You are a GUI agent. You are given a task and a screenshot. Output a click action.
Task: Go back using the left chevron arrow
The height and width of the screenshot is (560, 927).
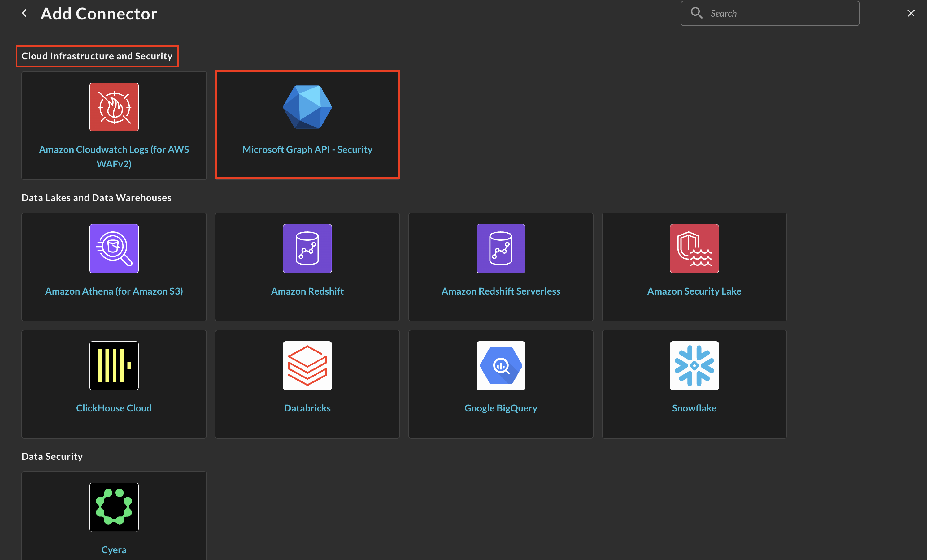(x=24, y=14)
